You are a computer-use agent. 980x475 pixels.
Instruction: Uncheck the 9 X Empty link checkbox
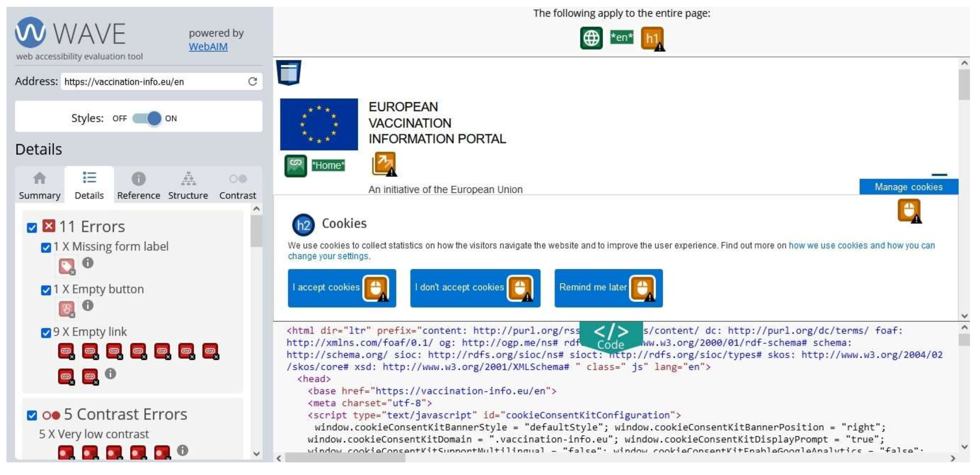pos(46,333)
